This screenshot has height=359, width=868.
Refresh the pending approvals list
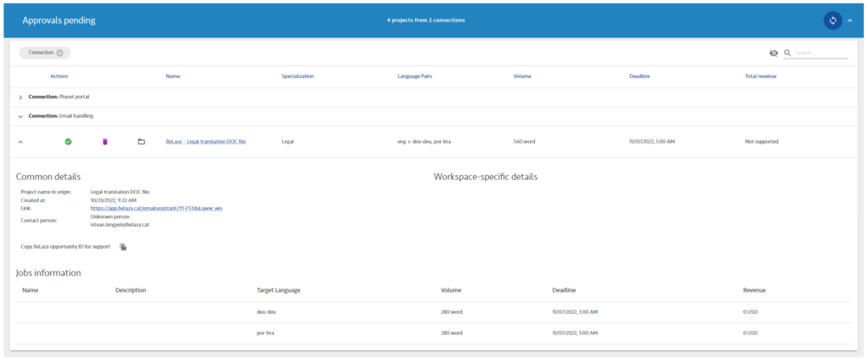[x=832, y=20]
